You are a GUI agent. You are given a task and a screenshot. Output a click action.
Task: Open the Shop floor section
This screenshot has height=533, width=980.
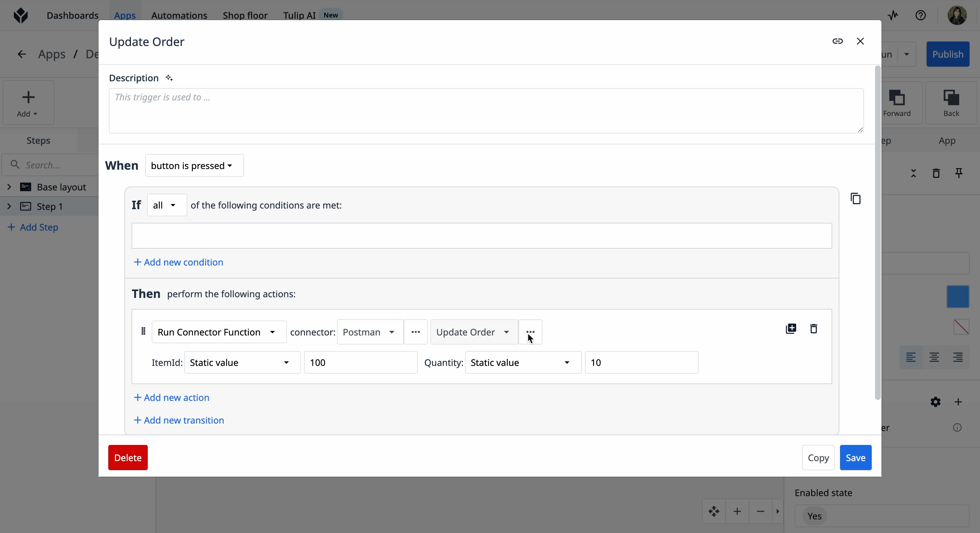245,15
